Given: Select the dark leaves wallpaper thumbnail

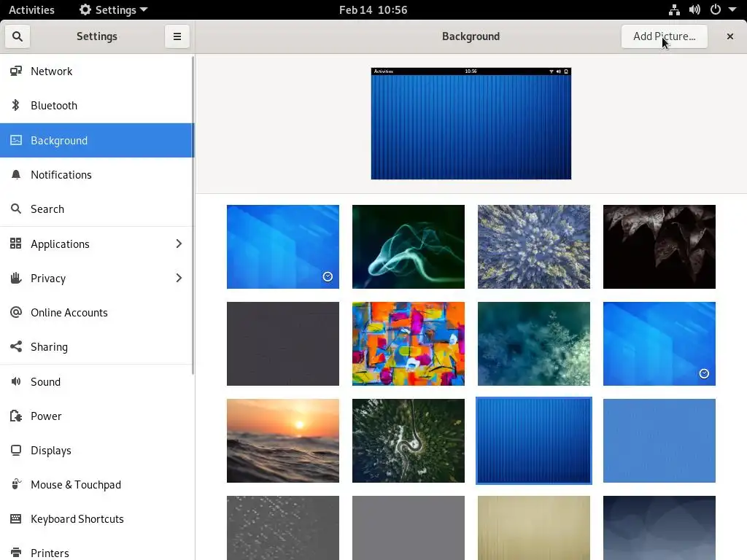Looking at the screenshot, I should coord(659,246).
